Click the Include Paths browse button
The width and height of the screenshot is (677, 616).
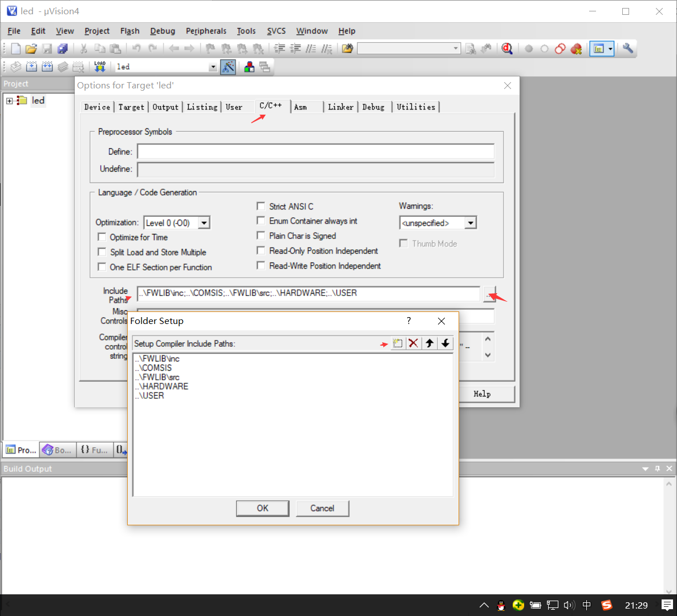pos(489,294)
